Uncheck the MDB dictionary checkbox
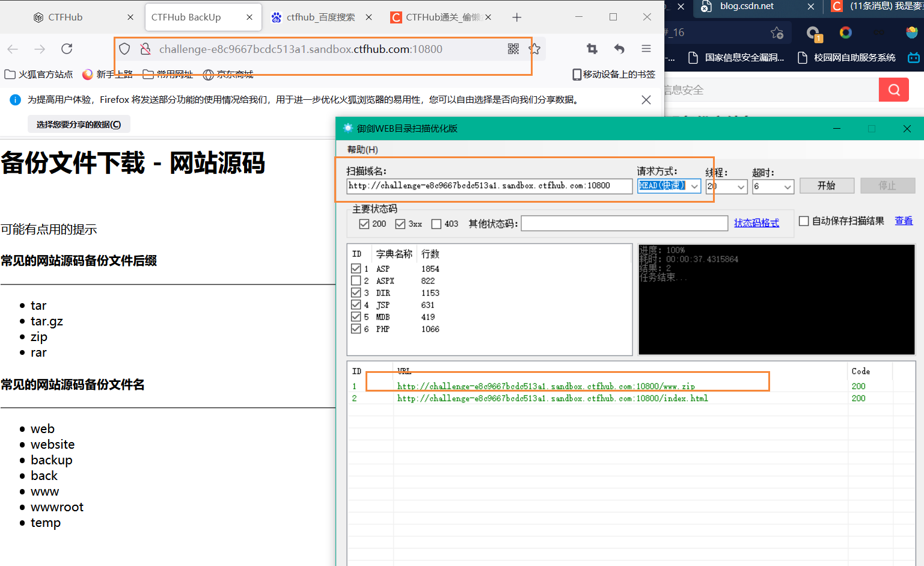Screen dimensions: 924x566 click(x=356, y=316)
